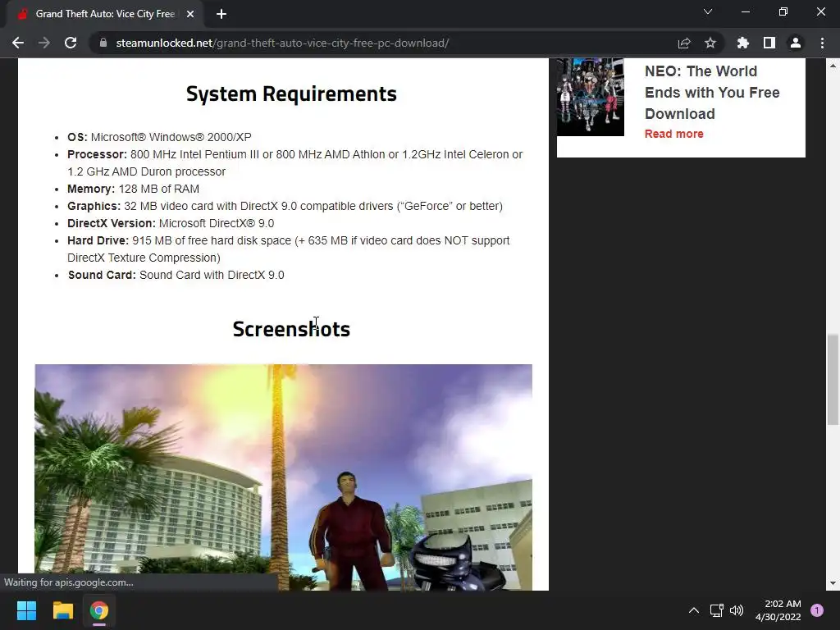This screenshot has height=630, width=840.
Task: Click Chrome icon in taskbar
Action: 99,610
